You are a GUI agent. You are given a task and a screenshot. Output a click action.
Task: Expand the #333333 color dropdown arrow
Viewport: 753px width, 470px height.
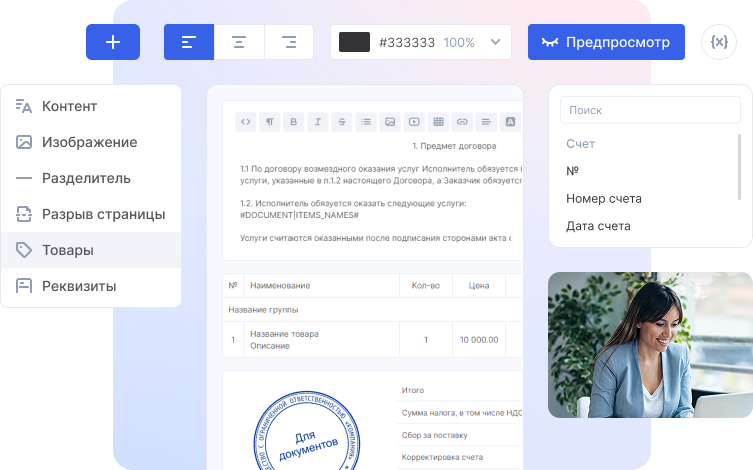click(495, 42)
